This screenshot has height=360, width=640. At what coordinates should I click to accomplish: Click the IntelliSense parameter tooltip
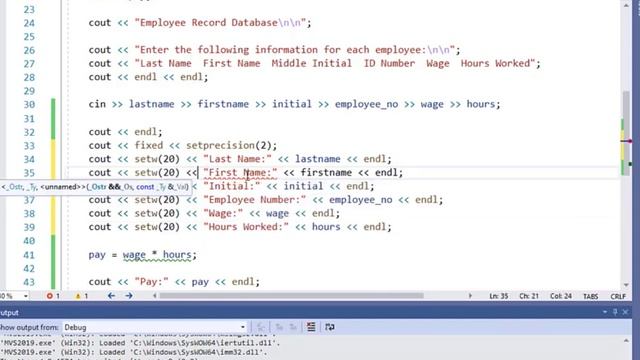pyautogui.click(x=95, y=187)
